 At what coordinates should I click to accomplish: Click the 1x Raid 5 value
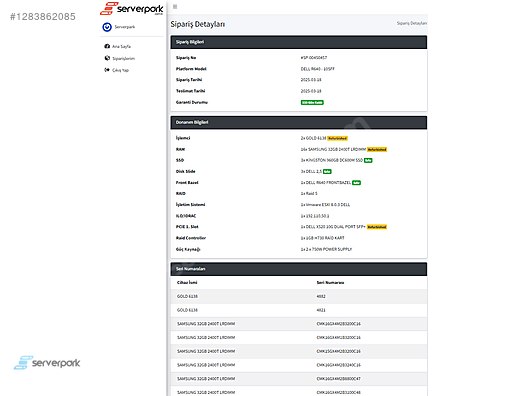click(x=309, y=194)
